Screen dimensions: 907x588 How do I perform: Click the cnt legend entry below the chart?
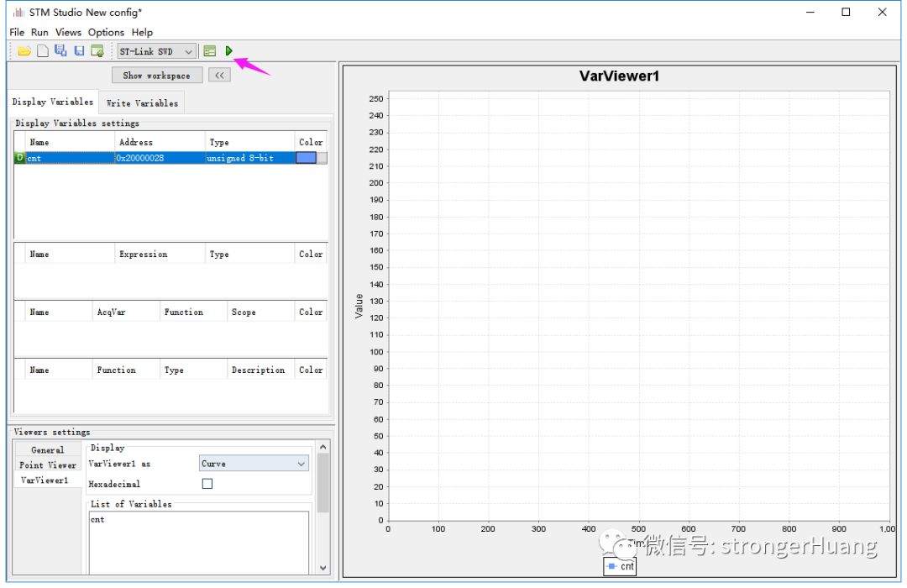click(620, 566)
